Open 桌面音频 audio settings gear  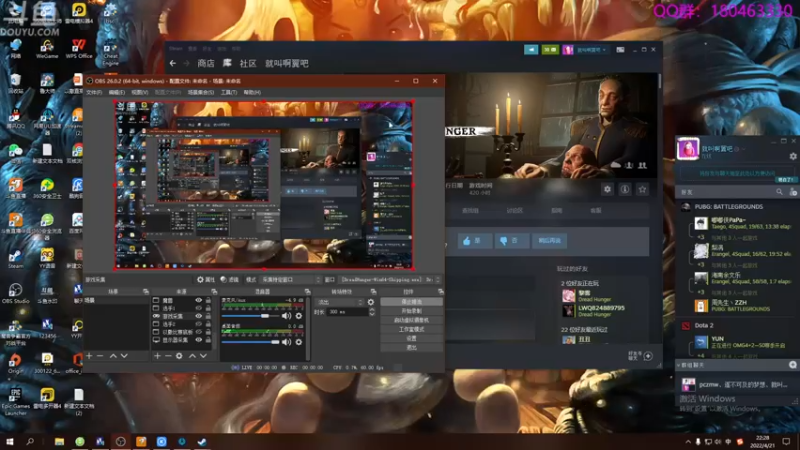pyautogui.click(x=299, y=342)
